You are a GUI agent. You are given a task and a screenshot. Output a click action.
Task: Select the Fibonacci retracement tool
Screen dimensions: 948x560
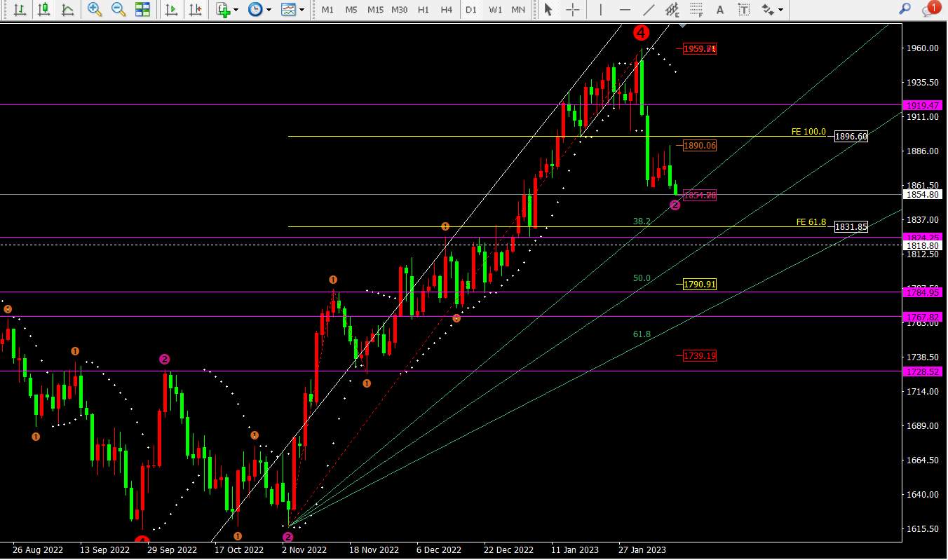pyautogui.click(x=696, y=10)
